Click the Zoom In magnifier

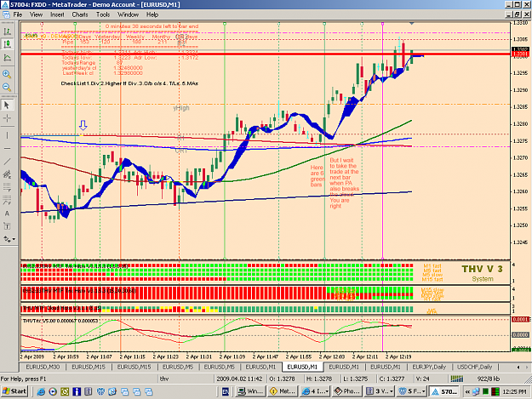[x=7, y=74]
